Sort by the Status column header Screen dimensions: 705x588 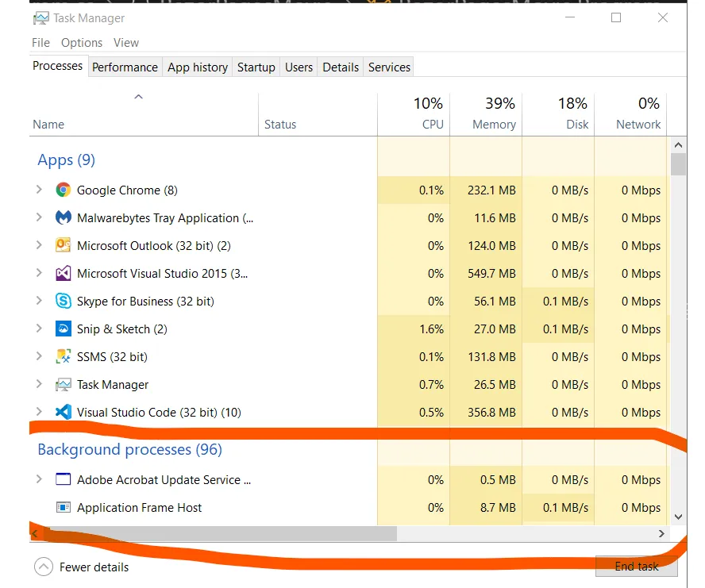(x=318, y=114)
